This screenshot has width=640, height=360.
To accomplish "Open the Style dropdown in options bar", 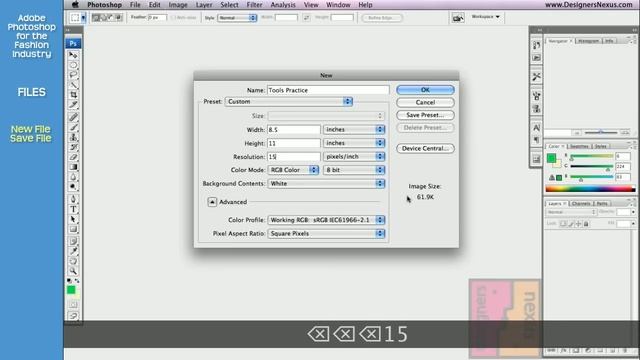I will 237,18.
